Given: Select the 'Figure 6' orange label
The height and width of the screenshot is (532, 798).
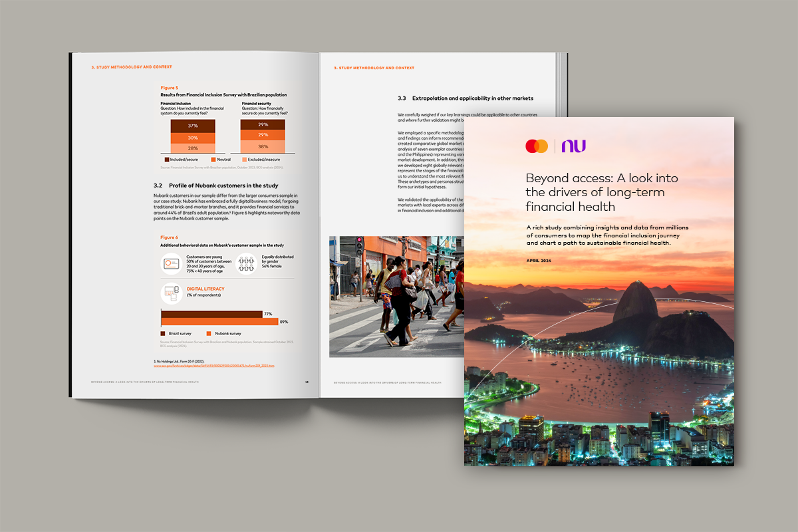Looking at the screenshot, I should pyautogui.click(x=169, y=237).
